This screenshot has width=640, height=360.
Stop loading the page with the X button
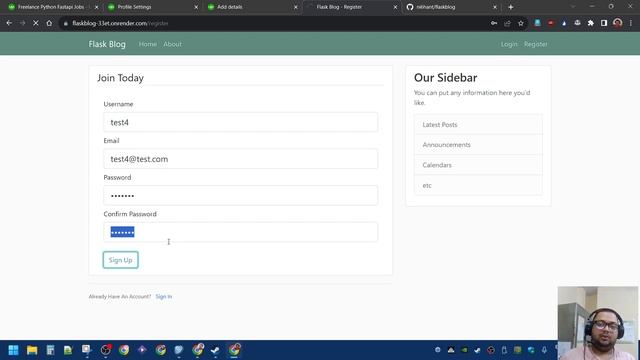point(36,23)
